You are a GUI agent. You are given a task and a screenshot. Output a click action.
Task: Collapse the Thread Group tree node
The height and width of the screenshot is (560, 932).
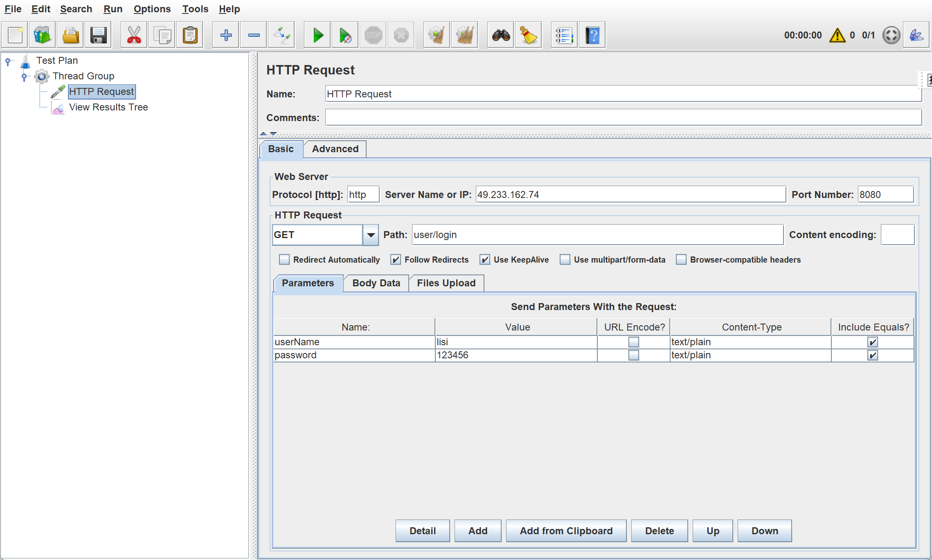[25, 76]
